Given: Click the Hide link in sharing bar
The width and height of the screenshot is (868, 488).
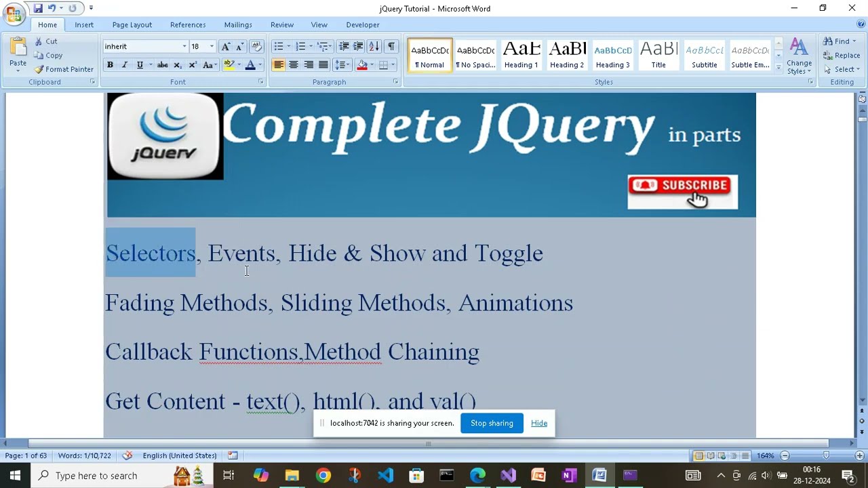Looking at the screenshot, I should tap(539, 423).
